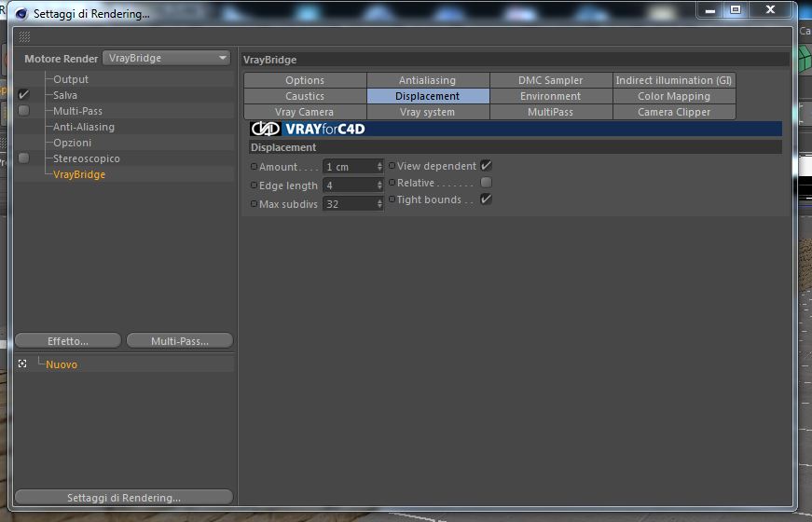The width and height of the screenshot is (812, 522).
Task: Open the Camera Clipper tab
Action: point(674,112)
